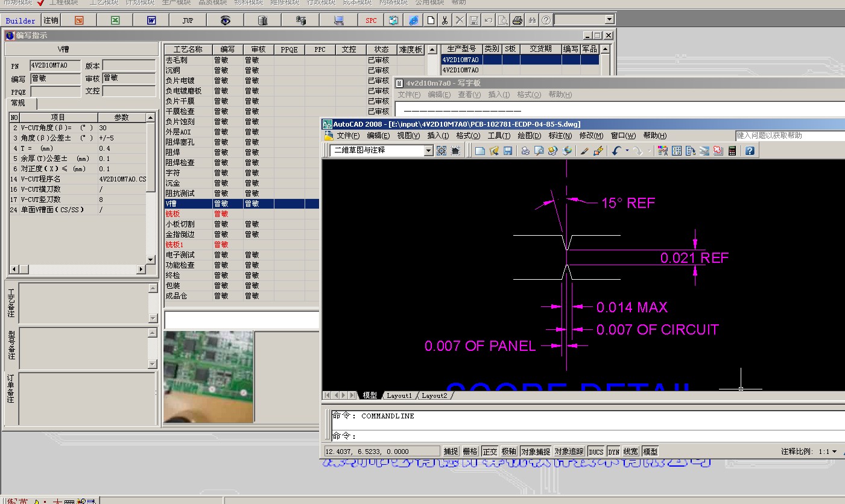Click the scissors cut icon in Builder toolbar
This screenshot has width=845, height=504.
(445, 20)
